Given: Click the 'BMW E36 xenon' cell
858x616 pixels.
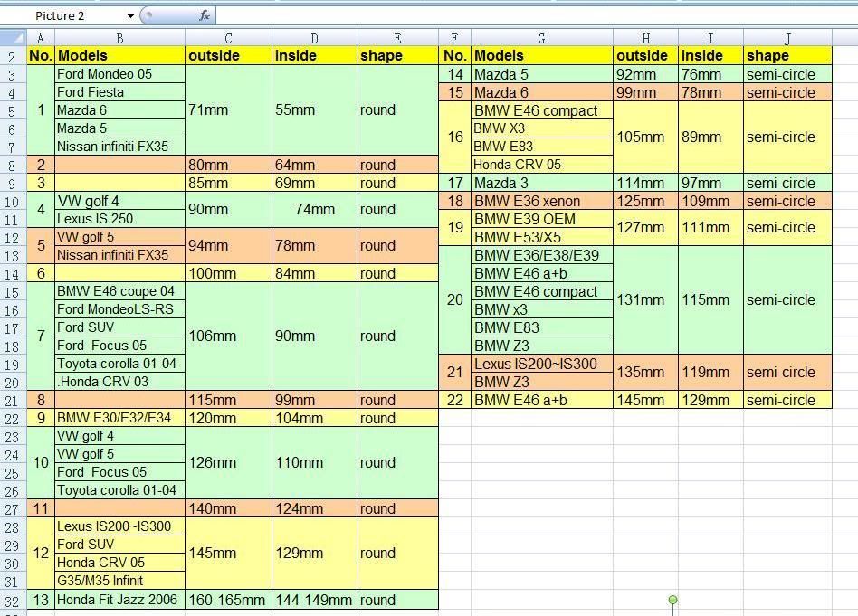Looking at the screenshot, I should (x=542, y=201).
